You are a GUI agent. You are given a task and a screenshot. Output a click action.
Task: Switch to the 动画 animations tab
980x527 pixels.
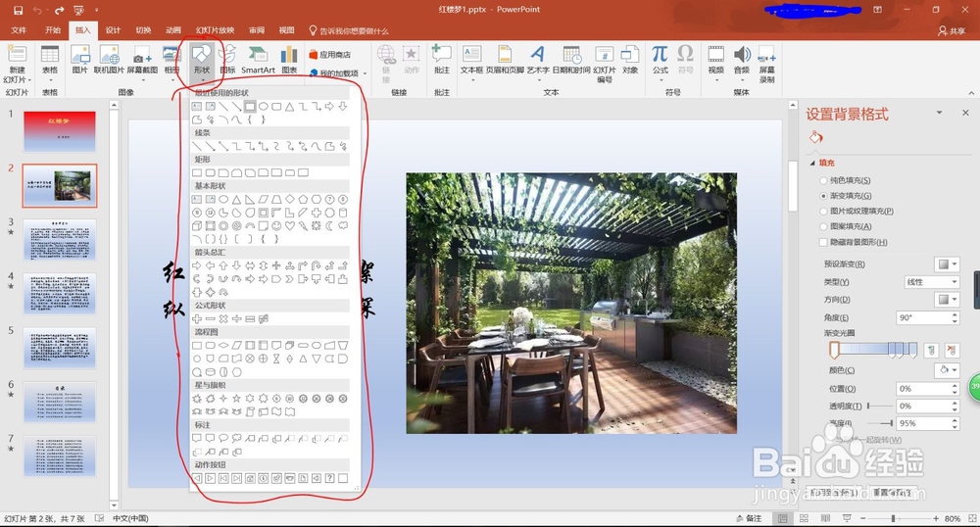pyautogui.click(x=173, y=30)
